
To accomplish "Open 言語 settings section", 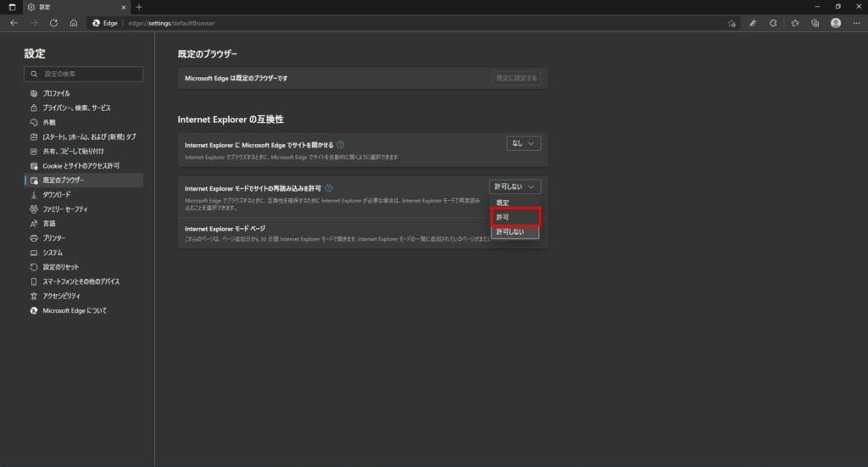I will tap(84, 224).
